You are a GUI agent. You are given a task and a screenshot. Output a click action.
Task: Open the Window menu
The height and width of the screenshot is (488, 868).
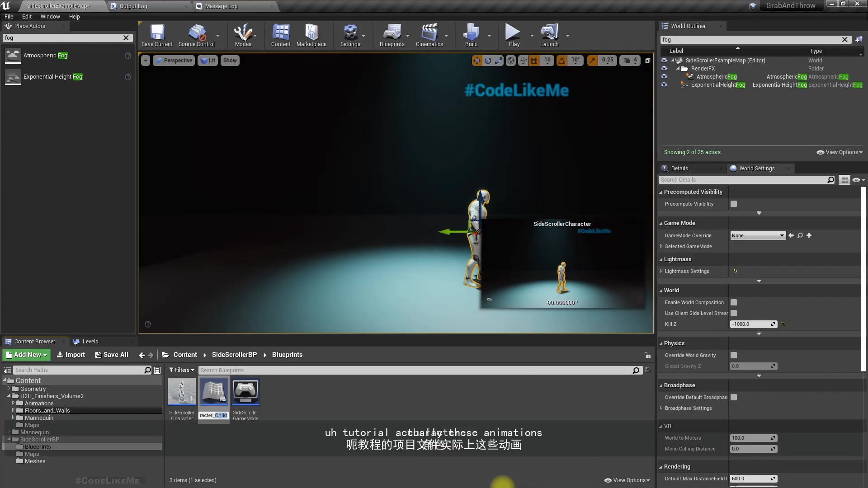pyautogui.click(x=50, y=17)
